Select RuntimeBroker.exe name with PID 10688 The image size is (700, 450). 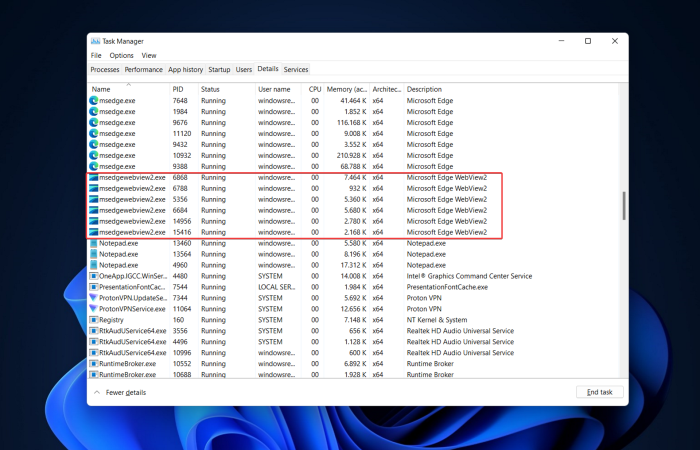[128, 375]
